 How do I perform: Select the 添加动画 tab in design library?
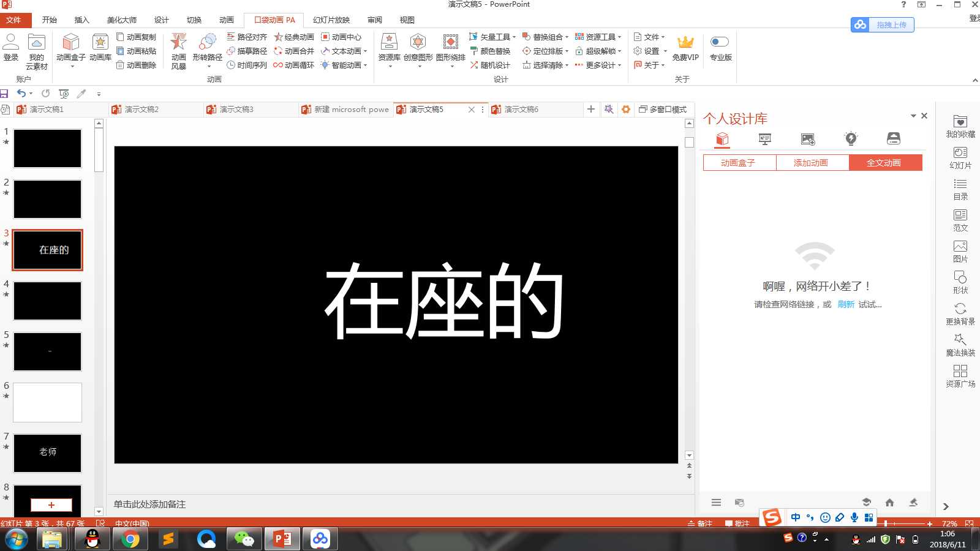click(x=811, y=163)
